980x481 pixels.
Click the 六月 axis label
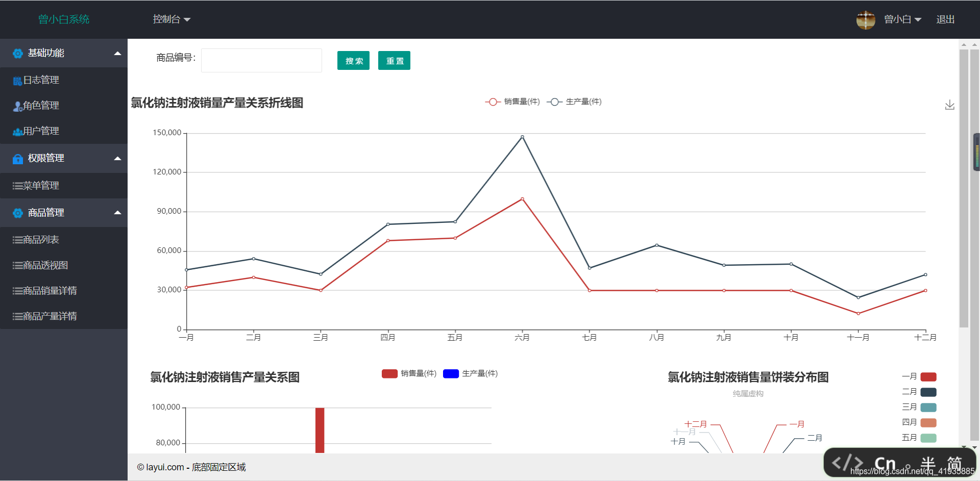pos(522,338)
